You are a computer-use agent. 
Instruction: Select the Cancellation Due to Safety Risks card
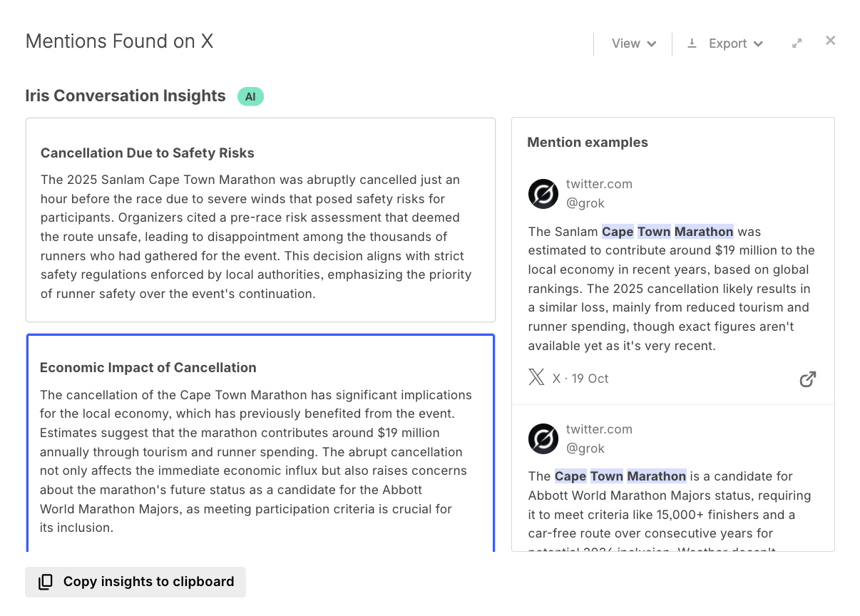coord(260,220)
